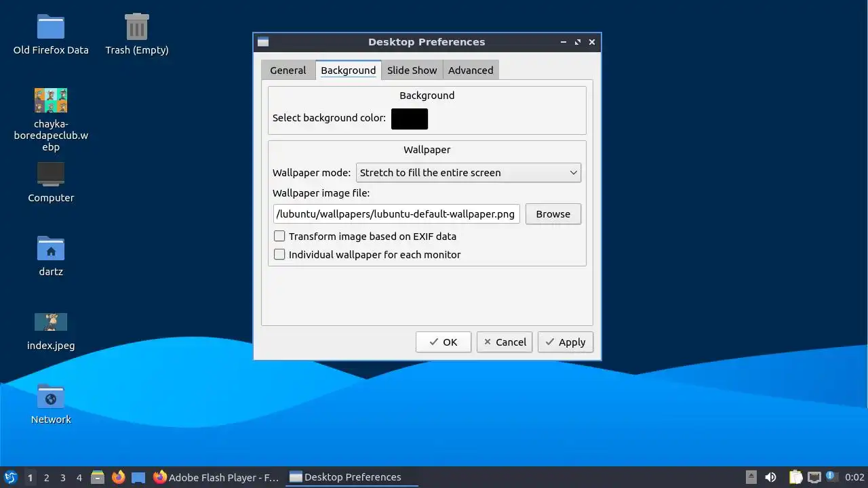Image resolution: width=868 pixels, height=488 pixels.
Task: Enable Individual wallpaper for each monitor
Action: pyautogui.click(x=279, y=254)
